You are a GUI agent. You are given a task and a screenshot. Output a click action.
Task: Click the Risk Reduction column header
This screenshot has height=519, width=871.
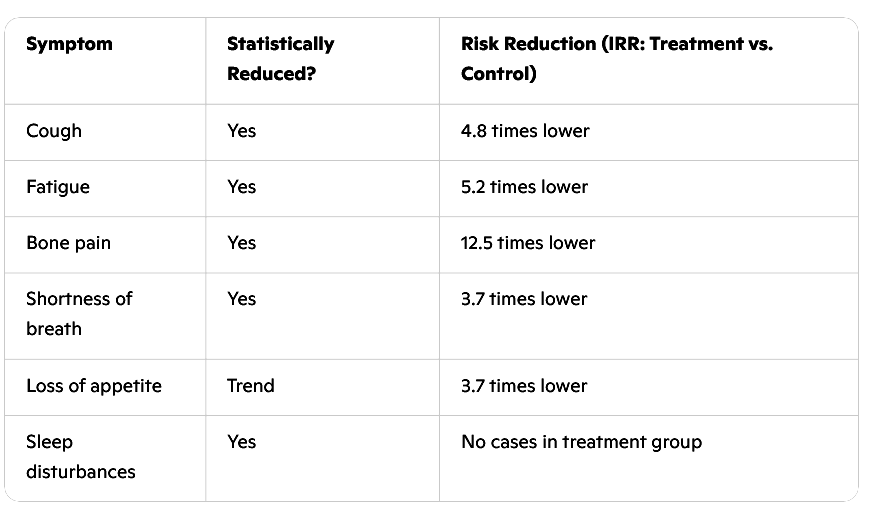click(x=616, y=59)
